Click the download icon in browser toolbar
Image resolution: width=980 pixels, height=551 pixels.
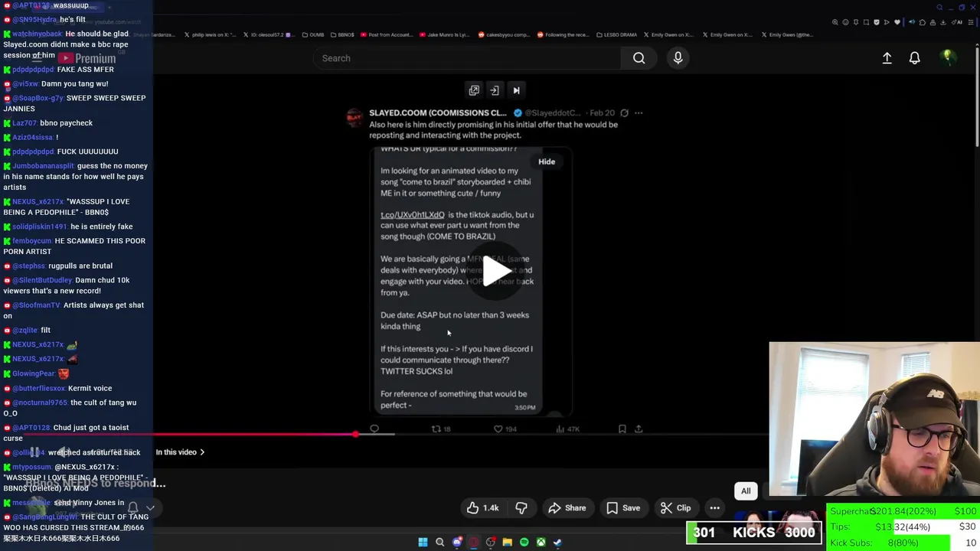click(942, 22)
